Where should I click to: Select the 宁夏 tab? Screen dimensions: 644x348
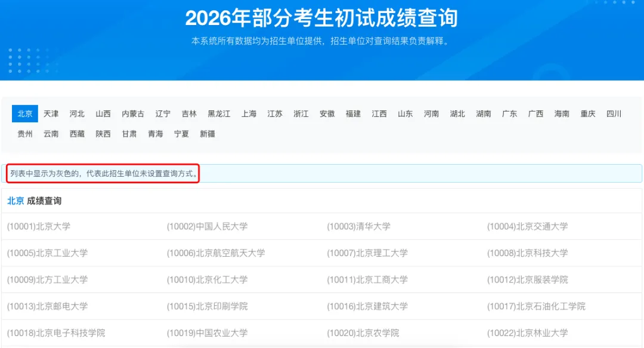click(181, 134)
